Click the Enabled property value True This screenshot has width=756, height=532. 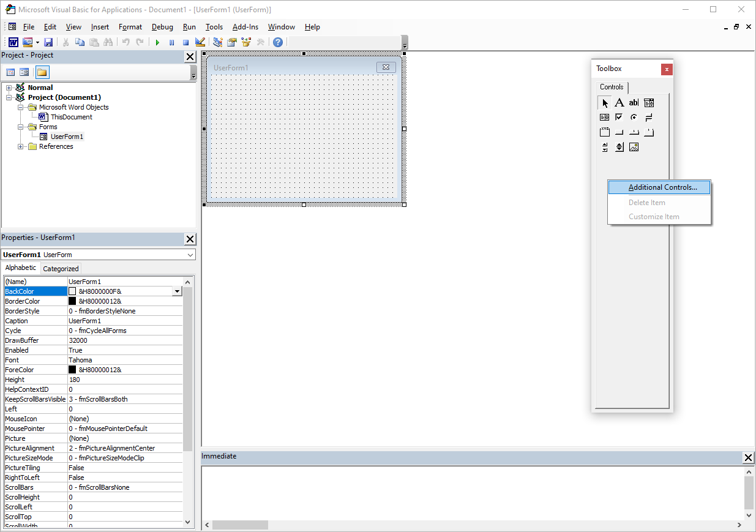[125, 350]
